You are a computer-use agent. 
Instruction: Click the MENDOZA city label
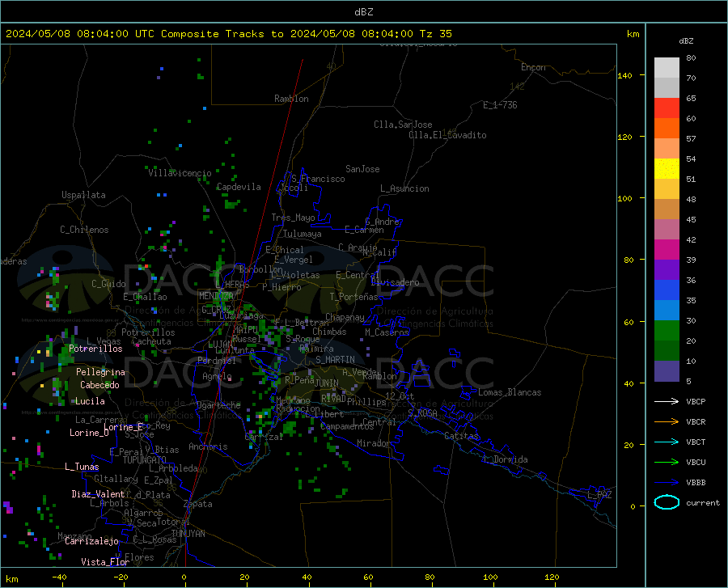coord(216,296)
